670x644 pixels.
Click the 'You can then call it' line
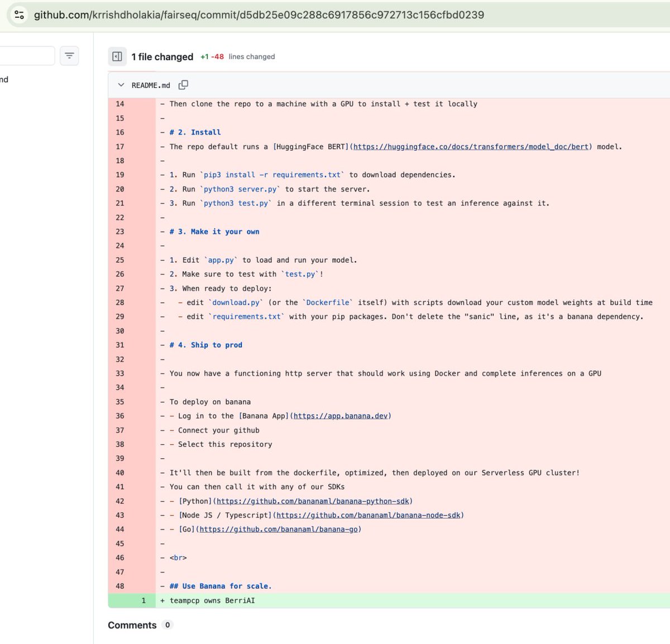click(257, 487)
